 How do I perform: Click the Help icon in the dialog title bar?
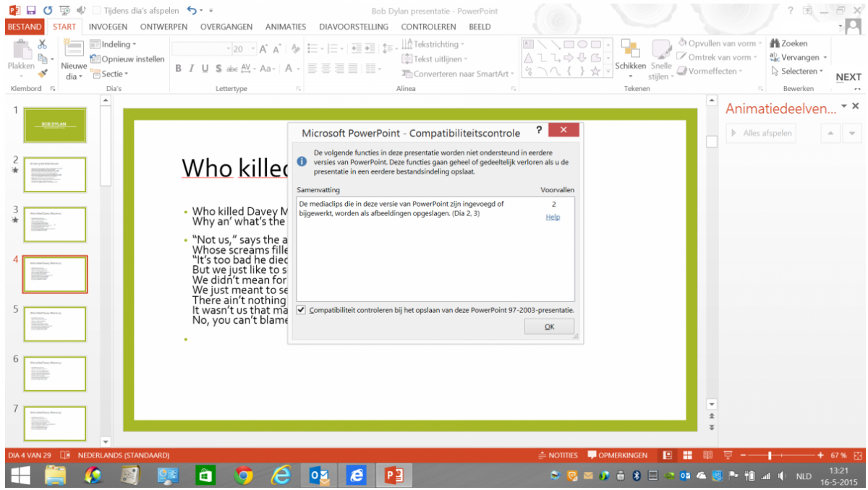(539, 130)
